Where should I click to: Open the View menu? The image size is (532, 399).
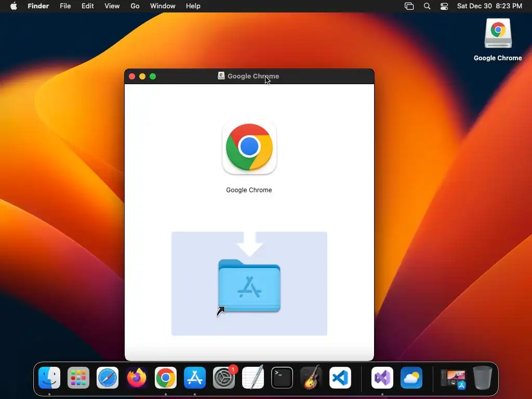[112, 6]
